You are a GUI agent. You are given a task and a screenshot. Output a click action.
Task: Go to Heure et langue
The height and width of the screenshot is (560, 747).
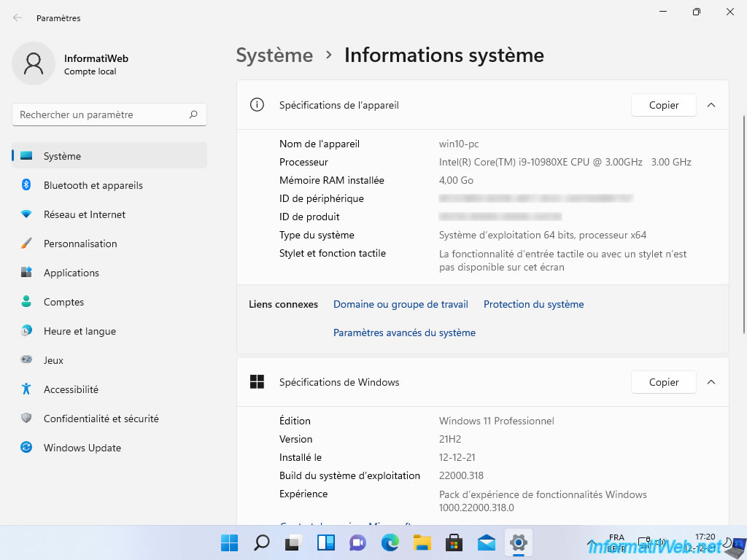(x=80, y=331)
